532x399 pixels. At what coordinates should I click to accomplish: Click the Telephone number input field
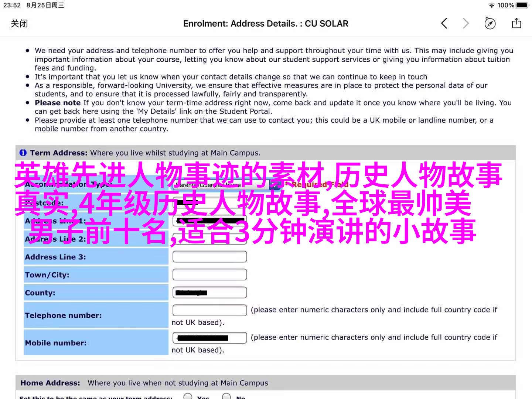209,310
